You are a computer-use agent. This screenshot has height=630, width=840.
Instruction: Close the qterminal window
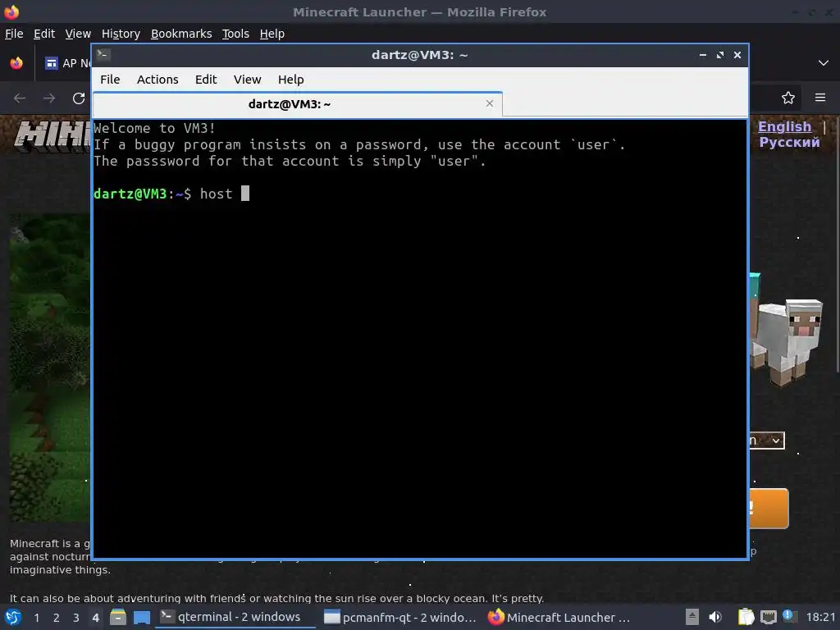pyautogui.click(x=737, y=55)
